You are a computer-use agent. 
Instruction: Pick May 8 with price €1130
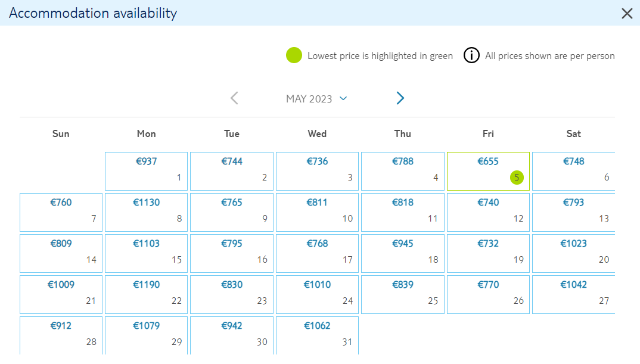tap(146, 212)
